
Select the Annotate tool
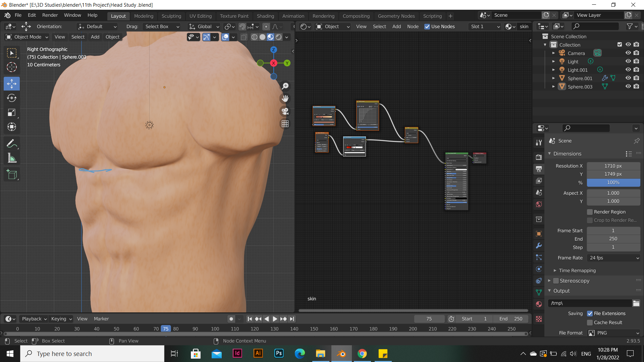tap(12, 144)
